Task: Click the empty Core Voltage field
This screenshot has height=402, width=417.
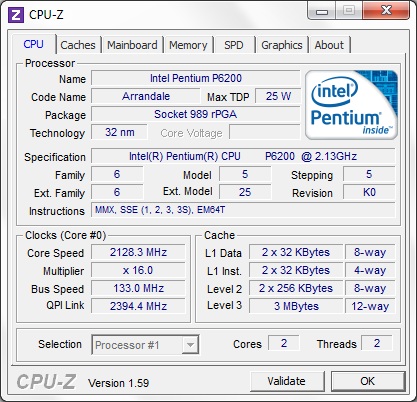Action: point(265,132)
